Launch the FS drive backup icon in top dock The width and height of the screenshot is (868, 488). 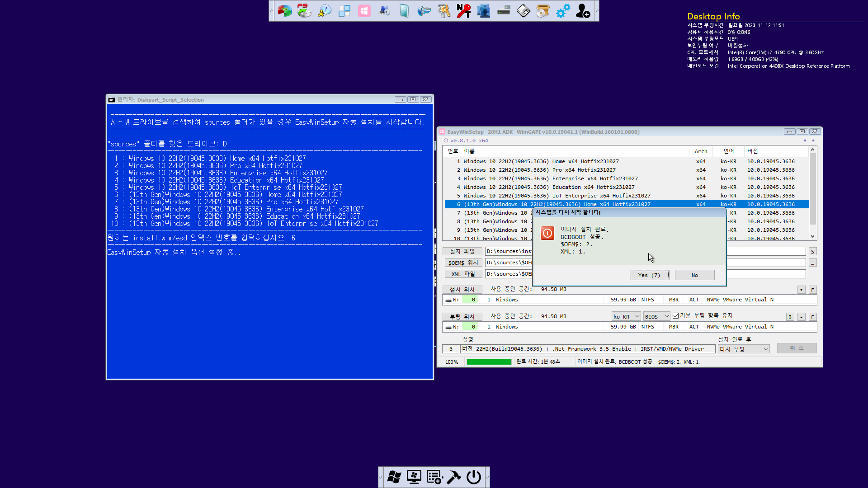click(304, 10)
